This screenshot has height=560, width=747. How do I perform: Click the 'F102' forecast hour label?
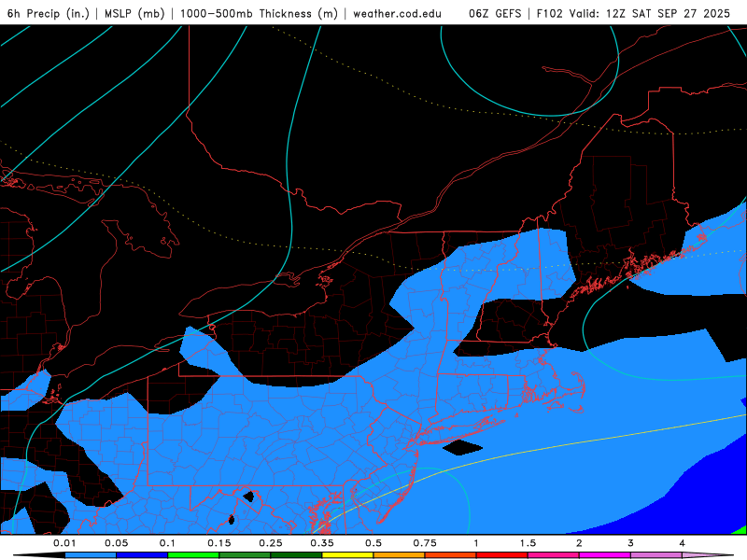click(x=550, y=14)
